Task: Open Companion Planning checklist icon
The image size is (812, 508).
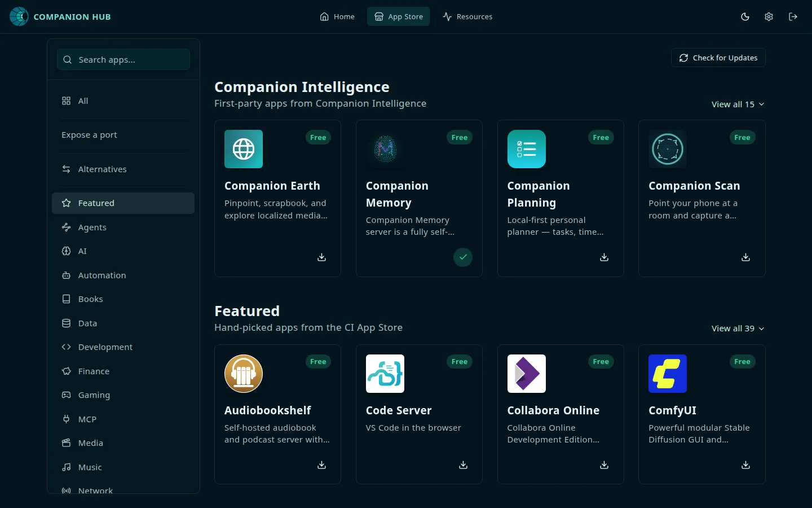Action: coord(527,149)
